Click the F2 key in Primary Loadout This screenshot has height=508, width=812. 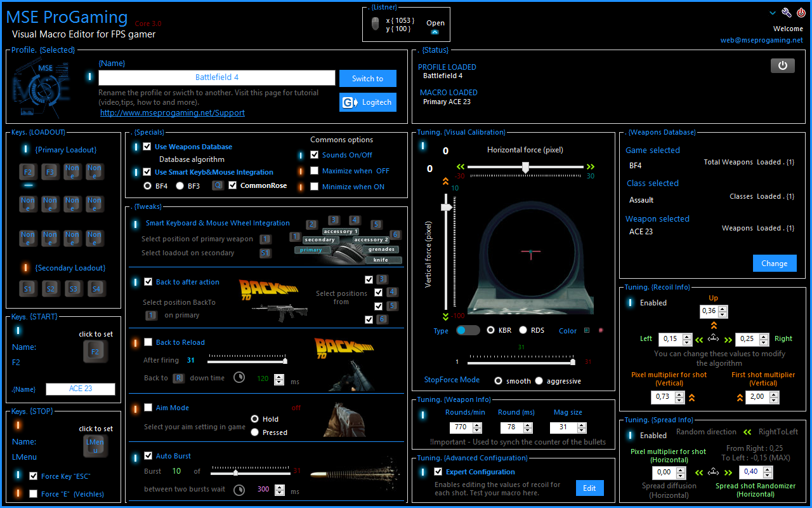tap(28, 172)
